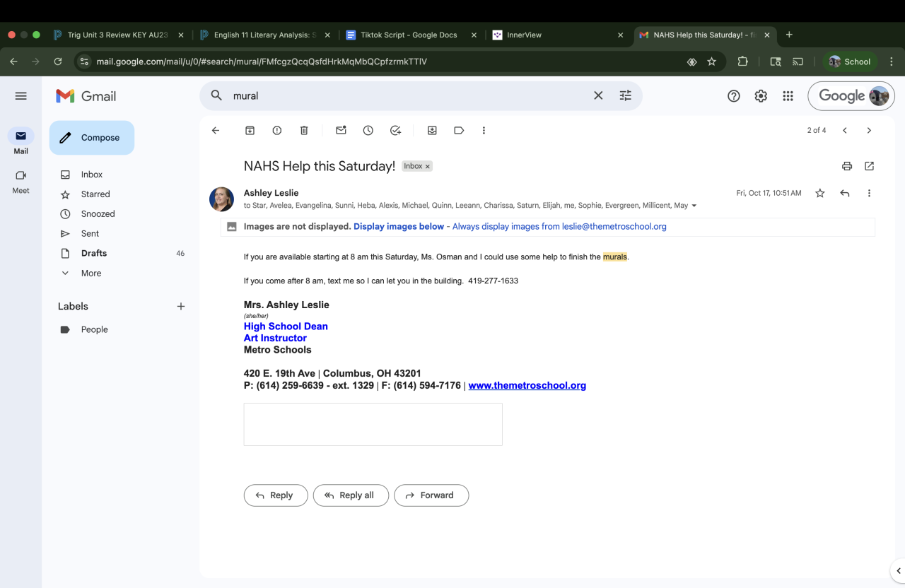Go back to search results

coord(216,130)
